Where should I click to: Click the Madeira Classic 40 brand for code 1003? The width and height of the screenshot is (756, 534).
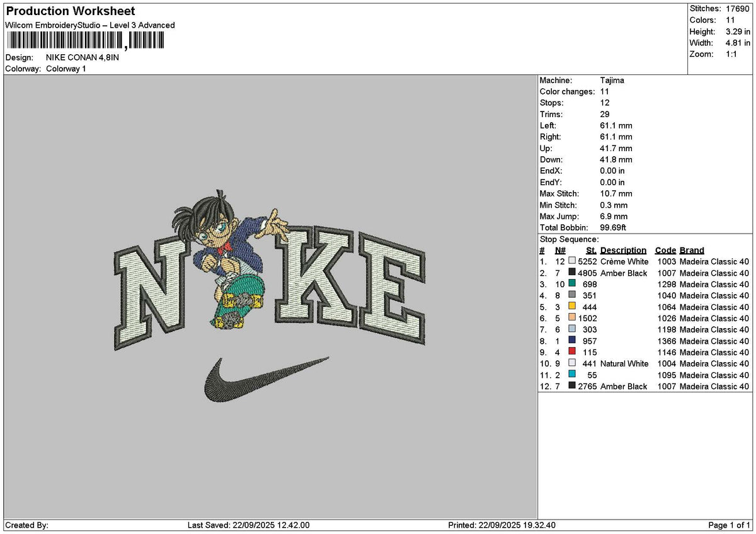[x=714, y=262]
